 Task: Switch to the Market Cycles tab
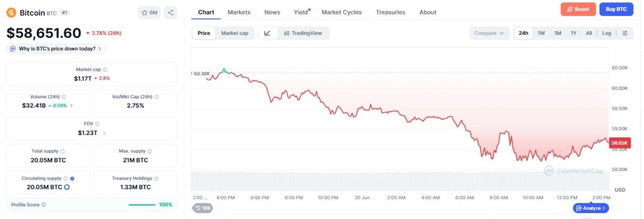(x=341, y=12)
